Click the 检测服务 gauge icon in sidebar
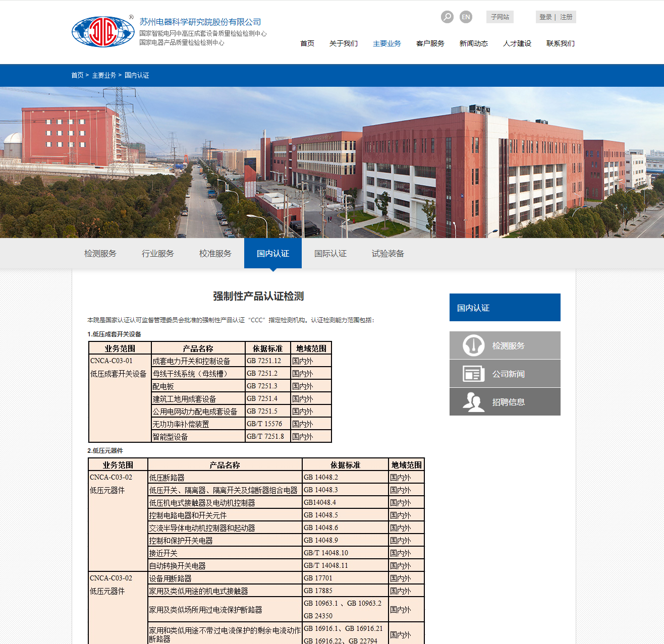The width and height of the screenshot is (664, 644). click(473, 345)
